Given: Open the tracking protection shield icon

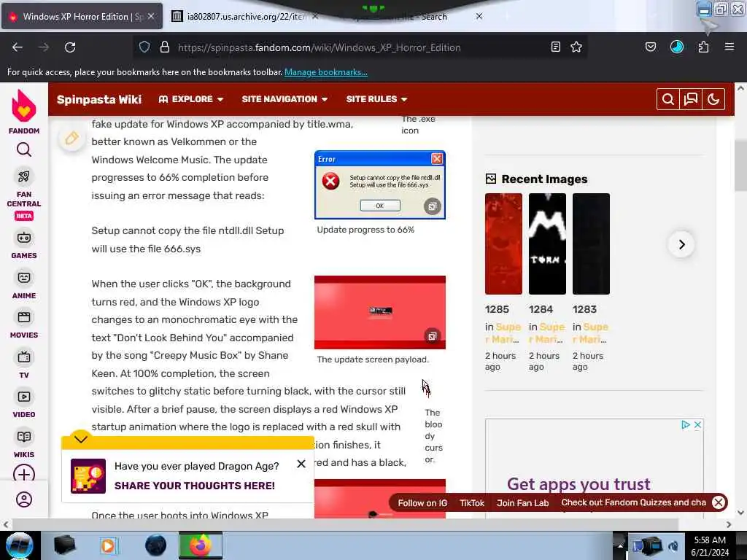Looking at the screenshot, I should pos(144,47).
